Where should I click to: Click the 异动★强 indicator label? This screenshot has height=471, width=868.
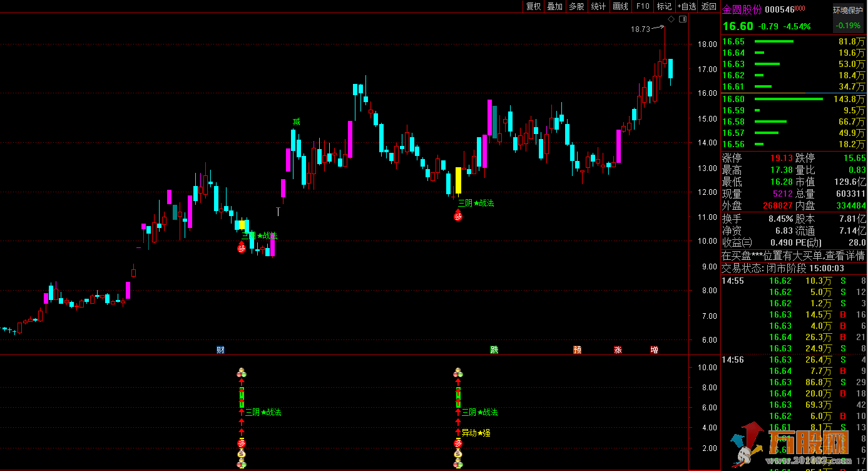(476, 432)
